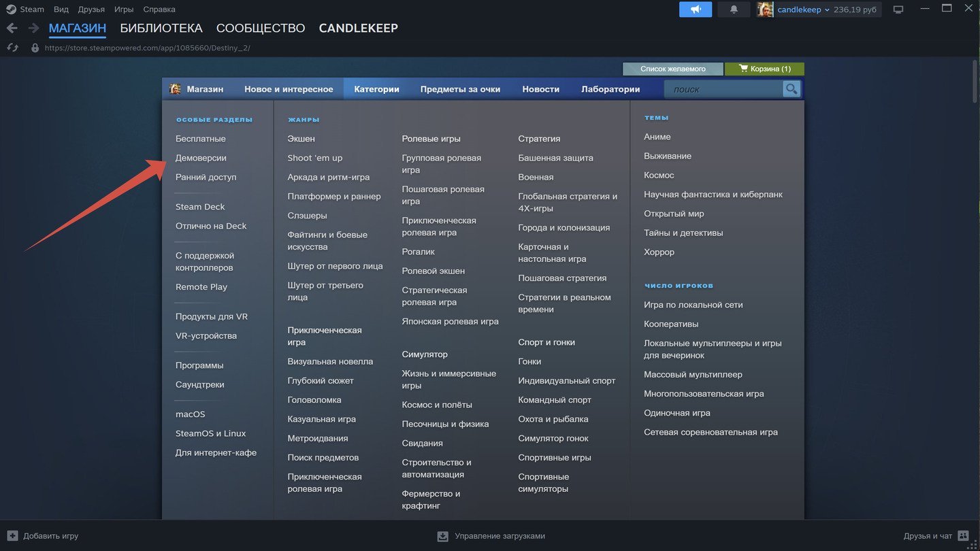Select the Метроидвания genre
The width and height of the screenshot is (980, 551).
coord(318,439)
